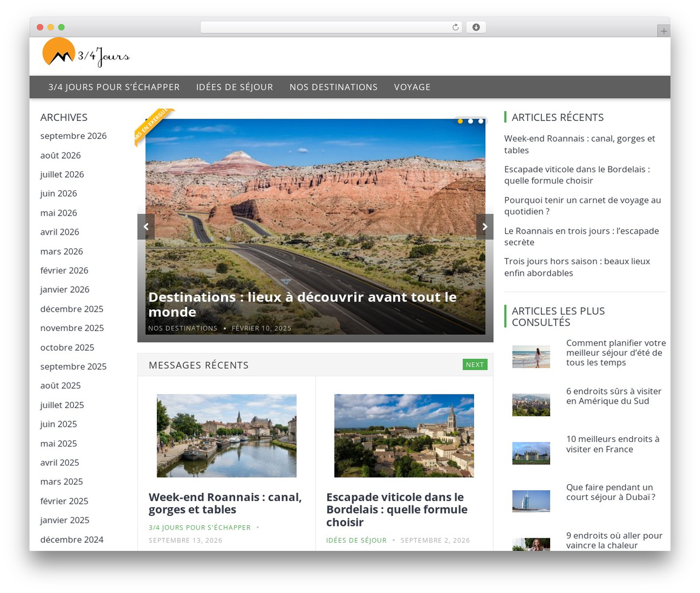Click the green NEXT button
This screenshot has width=700, height=593.
pyautogui.click(x=475, y=364)
